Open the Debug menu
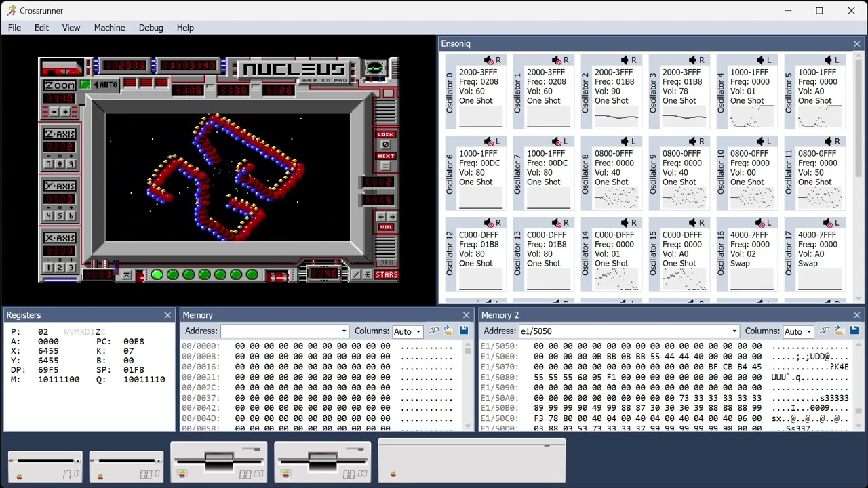The height and width of the screenshot is (488, 868). [x=151, y=28]
